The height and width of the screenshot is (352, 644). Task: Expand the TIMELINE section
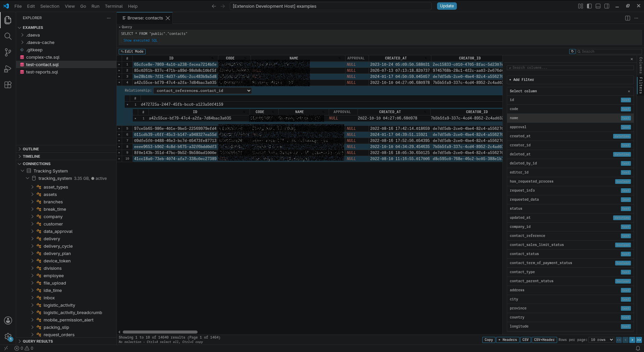[x=66, y=156]
